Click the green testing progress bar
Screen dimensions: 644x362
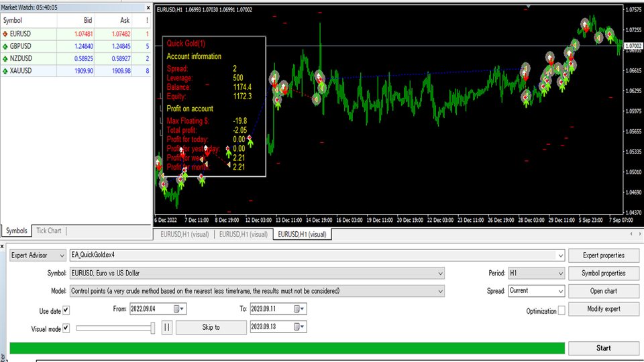[x=287, y=348]
